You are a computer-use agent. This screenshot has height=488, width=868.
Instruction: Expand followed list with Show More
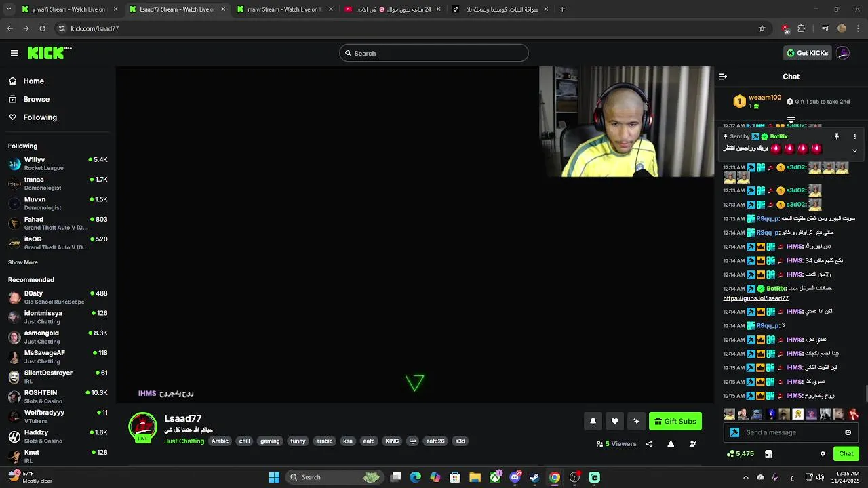23,262
